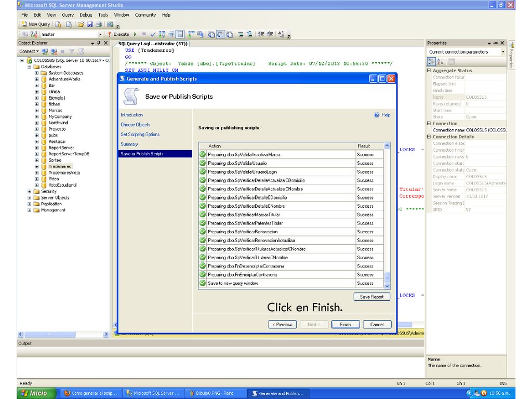
Task: Click the Open File folder icon
Action: [x=81, y=24]
